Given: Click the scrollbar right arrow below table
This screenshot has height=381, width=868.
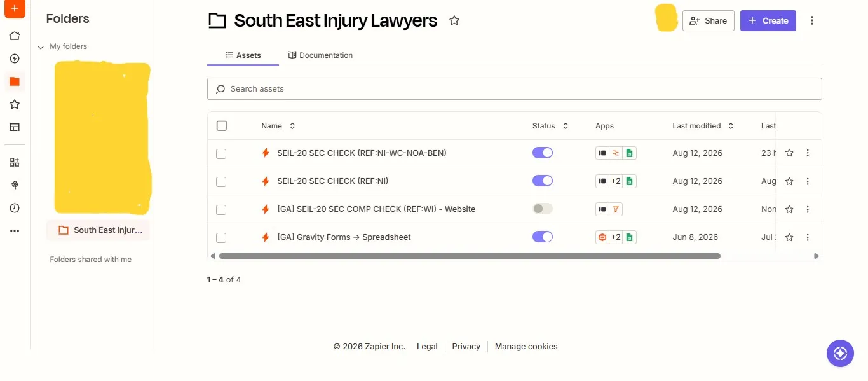Looking at the screenshot, I should (817, 256).
